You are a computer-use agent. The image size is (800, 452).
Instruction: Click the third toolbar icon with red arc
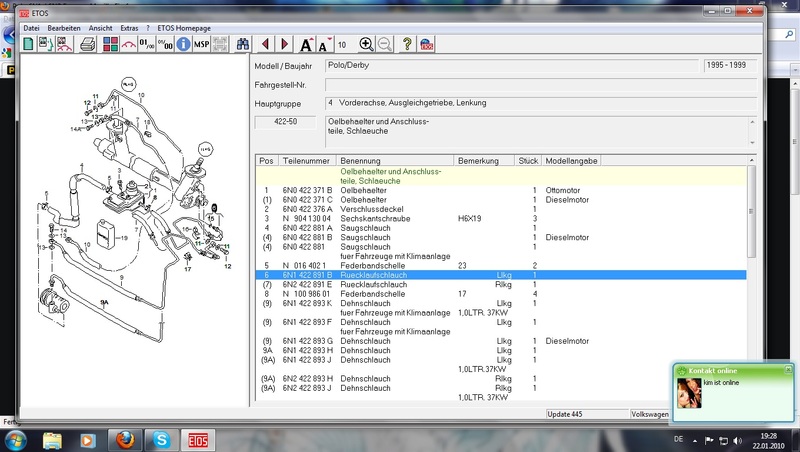pyautogui.click(x=64, y=44)
